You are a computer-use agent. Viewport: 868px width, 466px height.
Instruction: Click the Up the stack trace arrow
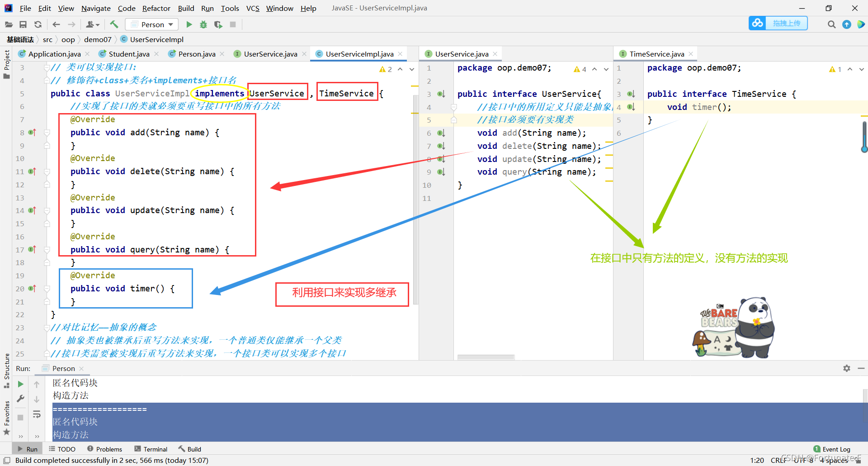click(x=37, y=384)
